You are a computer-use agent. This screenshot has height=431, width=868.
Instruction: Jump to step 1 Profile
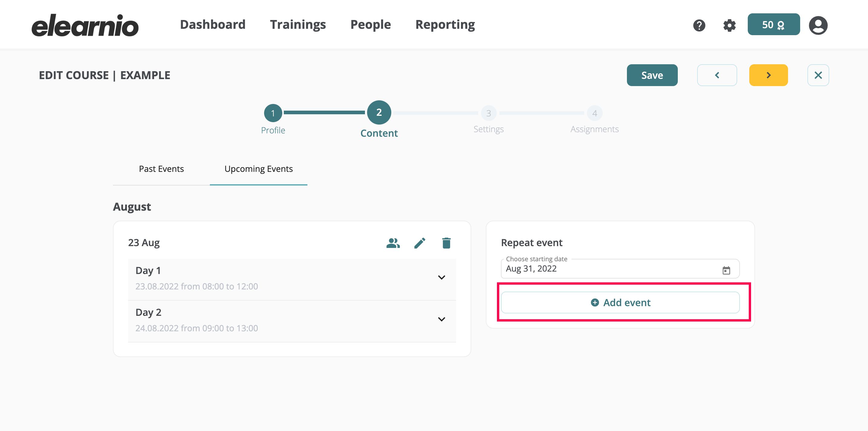[273, 113]
